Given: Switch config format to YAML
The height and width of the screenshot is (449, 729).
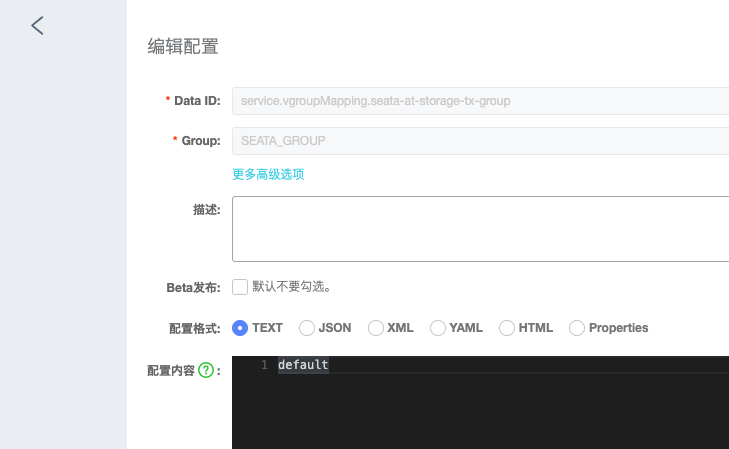Looking at the screenshot, I should [x=437, y=328].
